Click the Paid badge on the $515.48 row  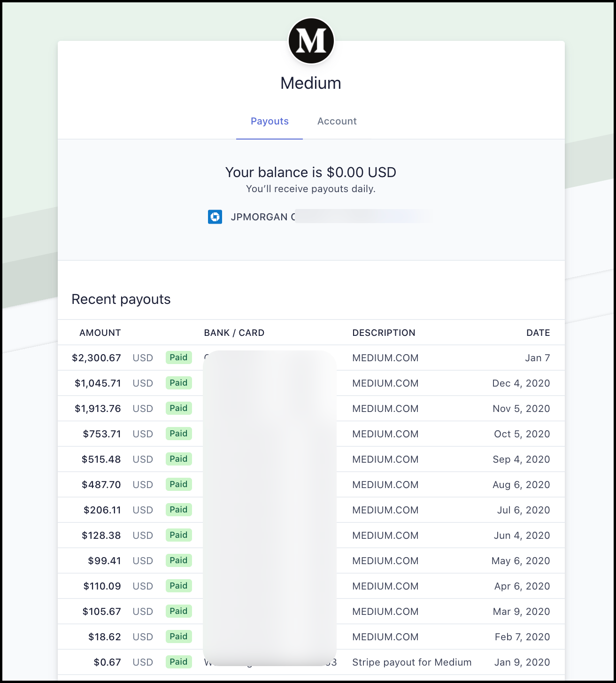(179, 459)
